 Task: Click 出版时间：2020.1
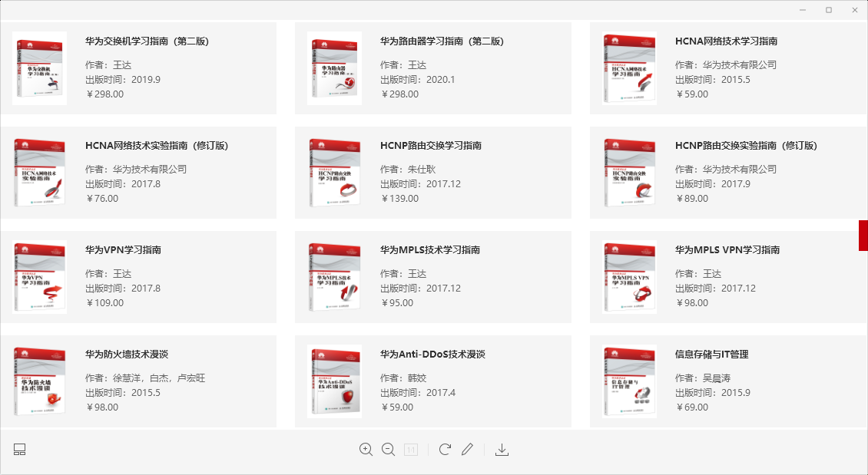point(417,80)
